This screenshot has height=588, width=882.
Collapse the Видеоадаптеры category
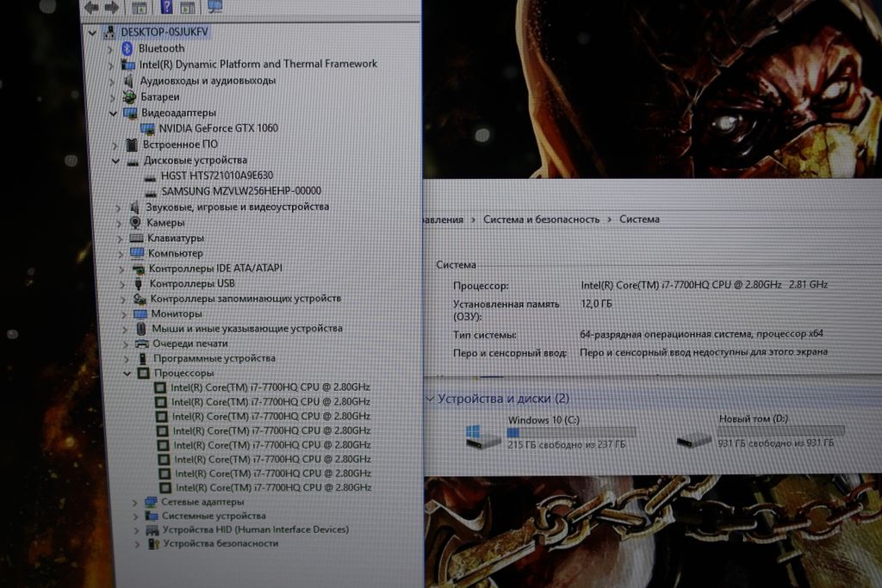[x=113, y=113]
